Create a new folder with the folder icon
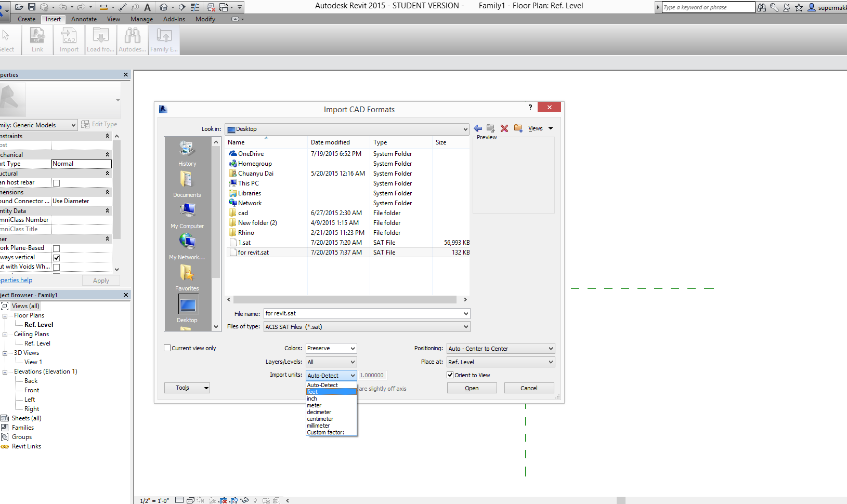Screen dimensions: 847x504 (518, 128)
